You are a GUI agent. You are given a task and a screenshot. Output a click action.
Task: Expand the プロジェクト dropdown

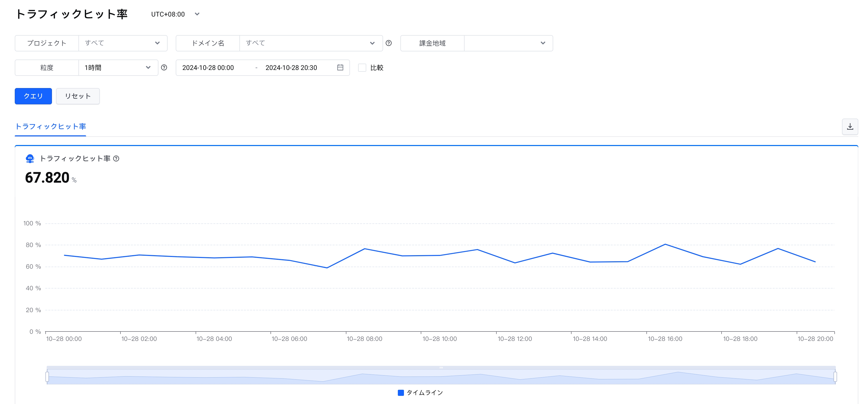click(x=123, y=43)
